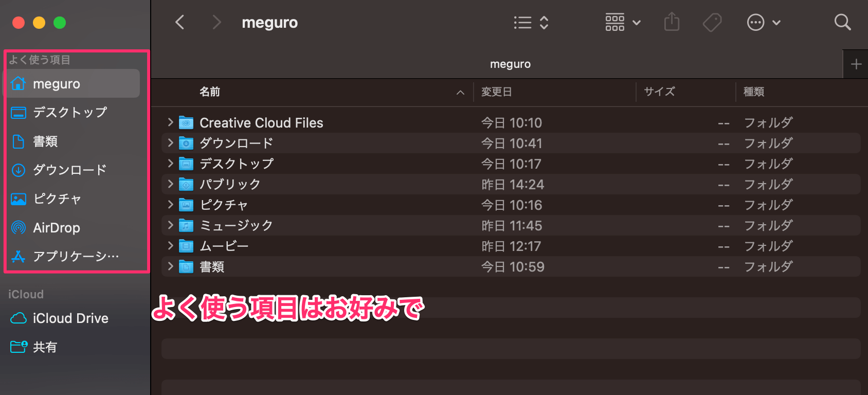Open AirDrop in the sidebar

tap(57, 228)
